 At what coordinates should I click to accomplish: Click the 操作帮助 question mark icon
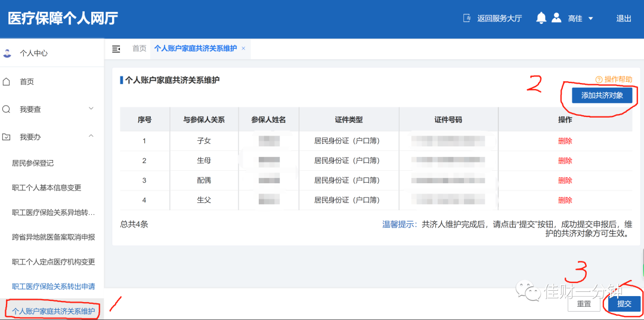pyautogui.click(x=599, y=79)
